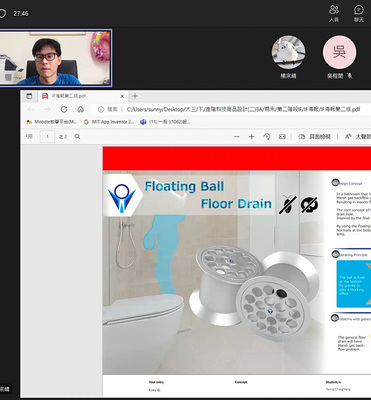Click the file info icon in address bar
The image size is (371, 400).
coord(101,109)
